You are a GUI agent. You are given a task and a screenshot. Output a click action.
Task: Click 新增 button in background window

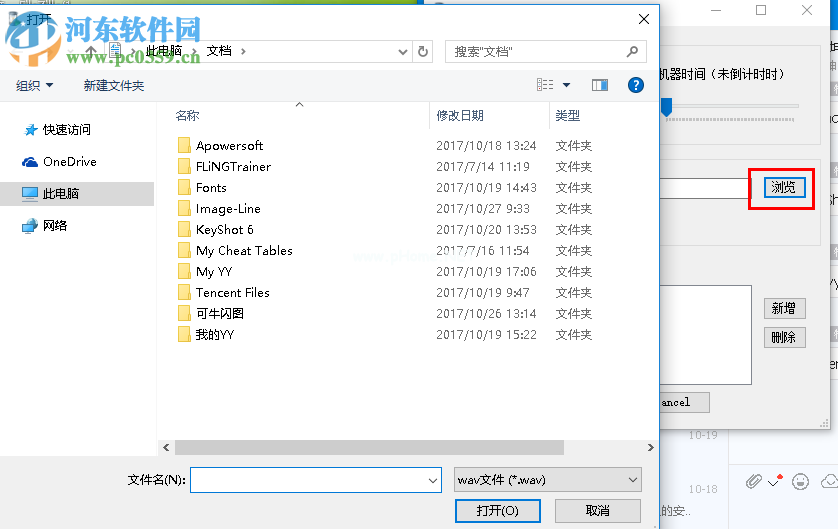784,308
